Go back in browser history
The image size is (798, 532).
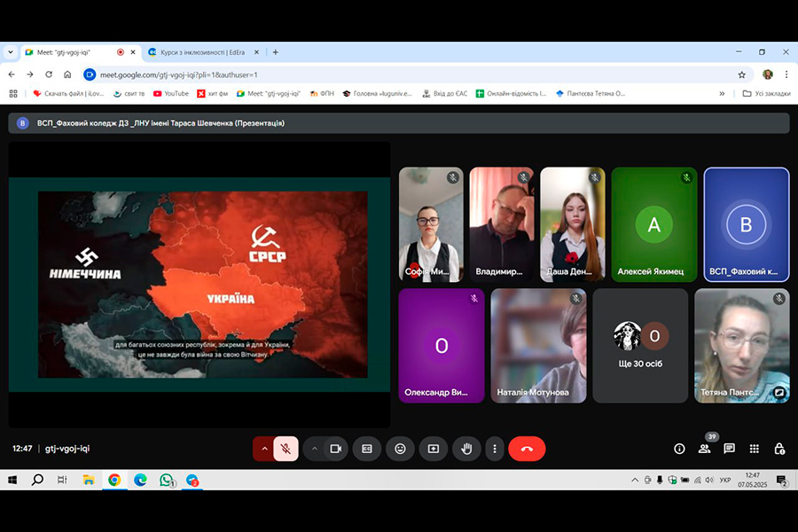tap(12, 74)
